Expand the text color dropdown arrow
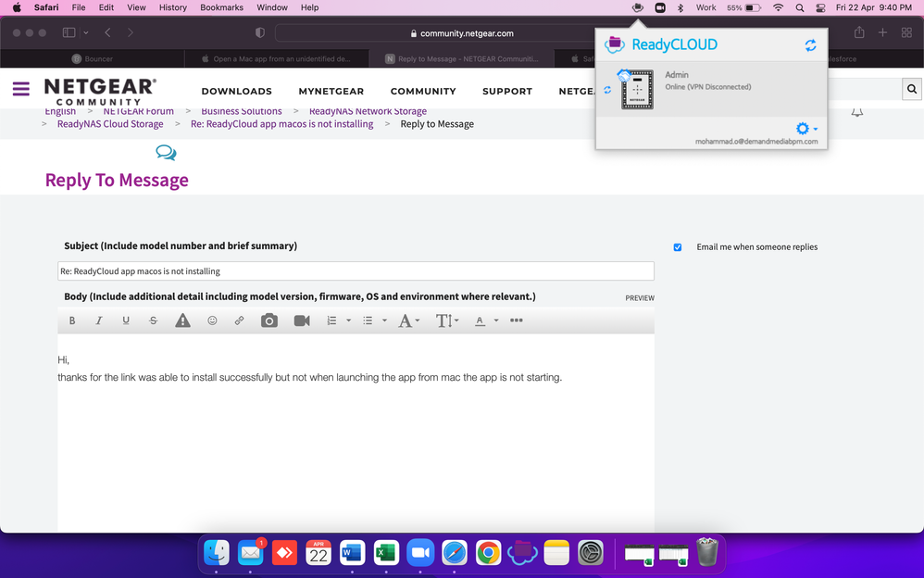This screenshot has width=924, height=578. 496,320
